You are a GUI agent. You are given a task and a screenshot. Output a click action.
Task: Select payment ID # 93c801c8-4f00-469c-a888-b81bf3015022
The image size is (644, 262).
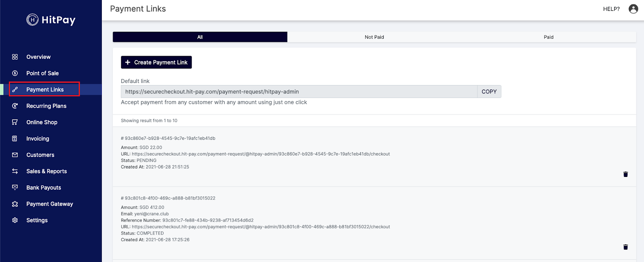tap(168, 198)
